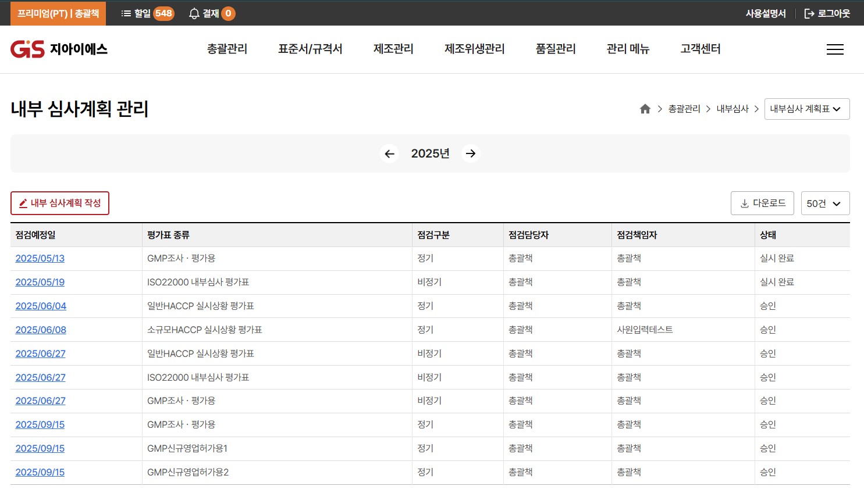
Task: Open the 2025/06/08 audit plan link
Action: click(41, 330)
